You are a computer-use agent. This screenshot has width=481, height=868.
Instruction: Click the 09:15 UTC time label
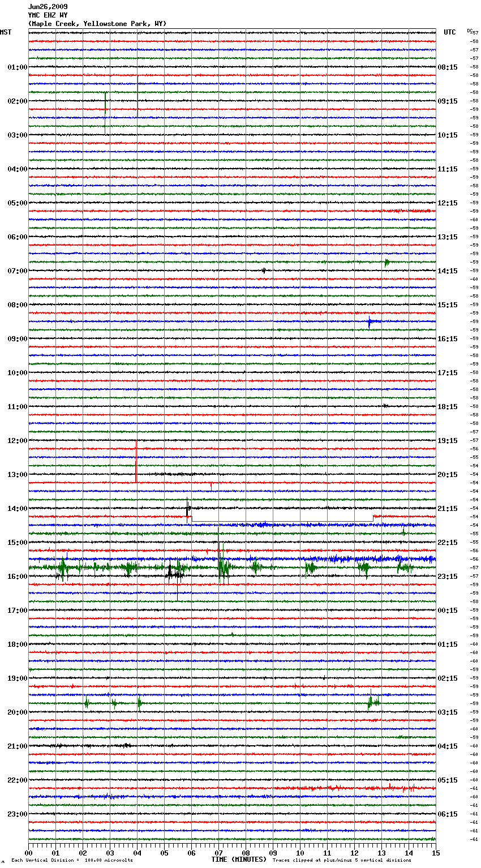coord(448,101)
